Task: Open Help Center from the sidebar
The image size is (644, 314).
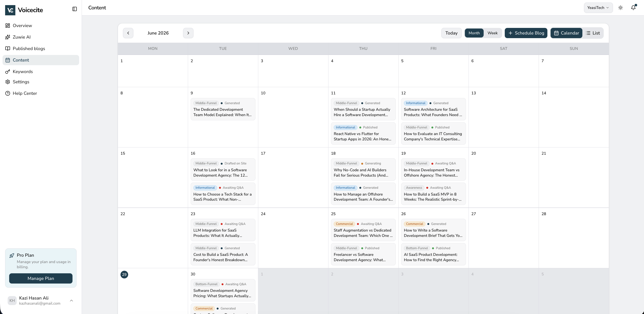Action: point(41,93)
